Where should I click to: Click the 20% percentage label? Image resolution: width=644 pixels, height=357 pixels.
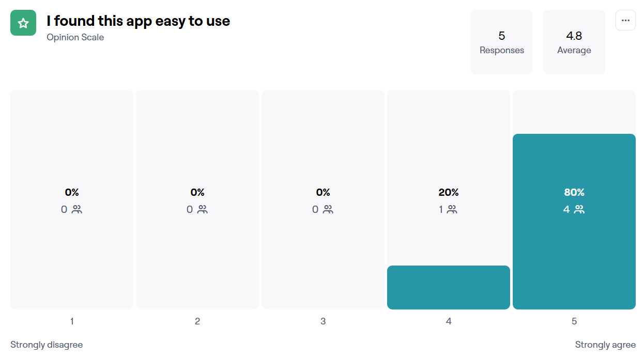click(448, 192)
